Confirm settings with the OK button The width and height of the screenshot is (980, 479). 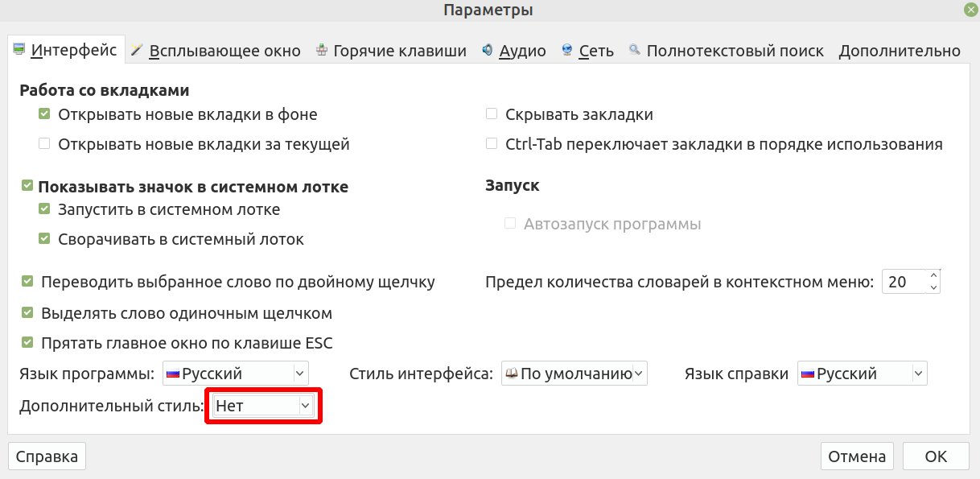pos(936,456)
